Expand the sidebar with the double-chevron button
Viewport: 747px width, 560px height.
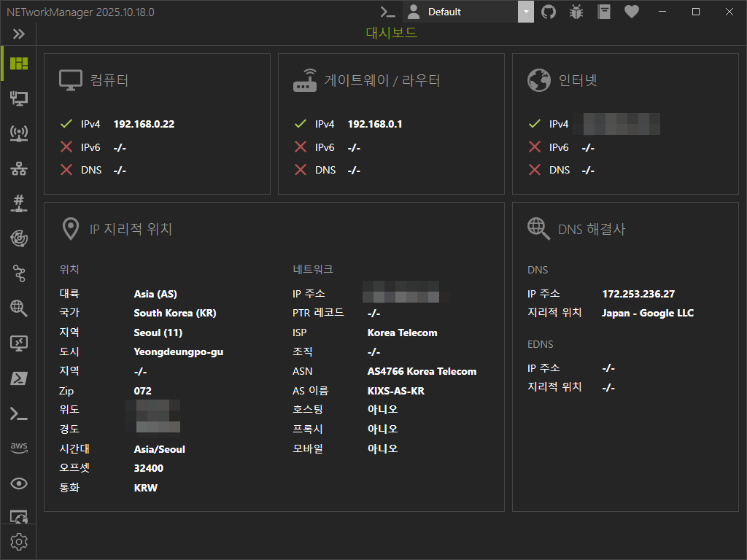pos(18,34)
